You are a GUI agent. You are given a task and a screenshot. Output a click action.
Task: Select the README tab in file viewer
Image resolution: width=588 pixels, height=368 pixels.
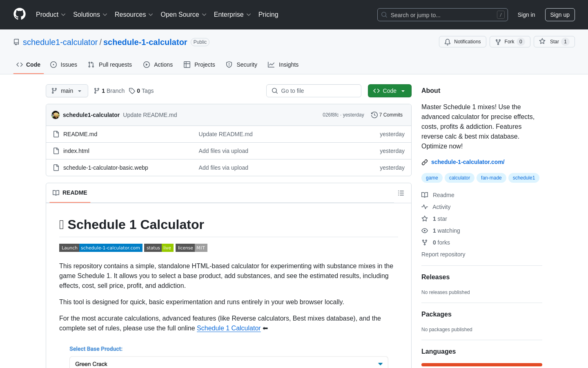[70, 193]
